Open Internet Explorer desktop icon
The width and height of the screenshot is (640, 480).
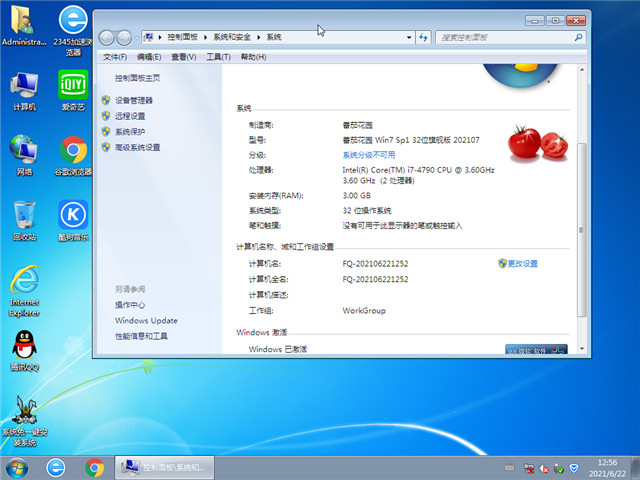tap(24, 291)
